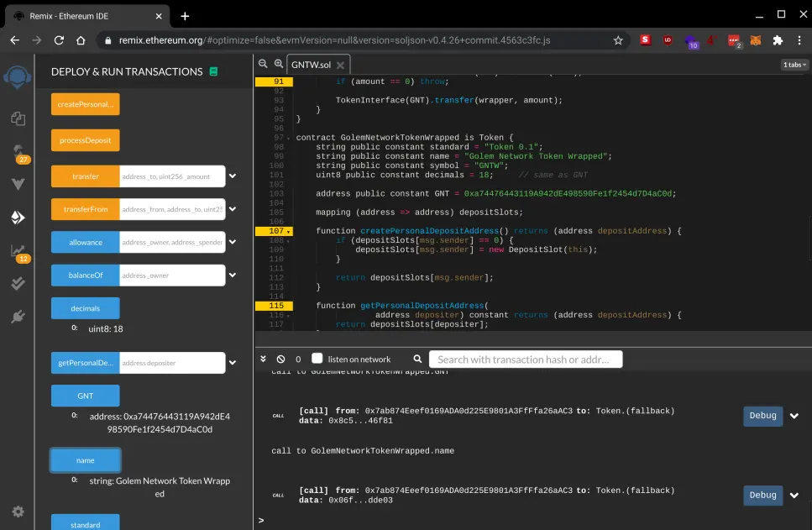Call the balanceOf function
Viewport: 812px width, 530px height.
pyautogui.click(x=86, y=275)
